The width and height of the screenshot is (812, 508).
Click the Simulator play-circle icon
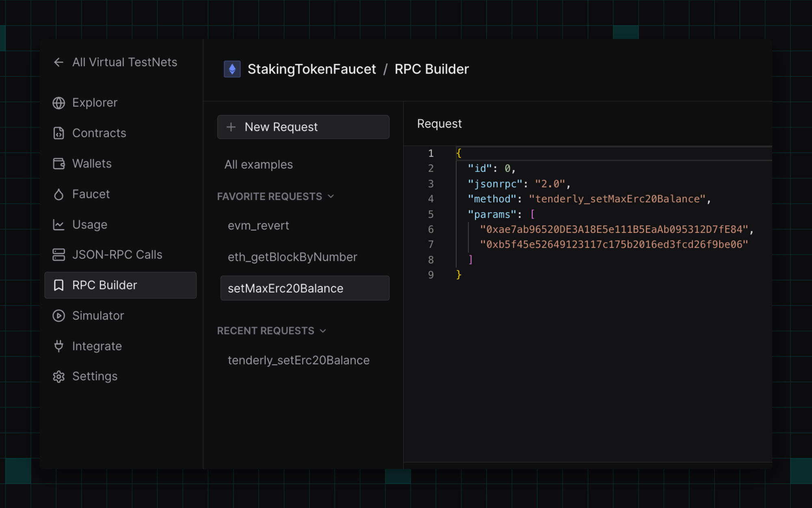click(x=59, y=316)
